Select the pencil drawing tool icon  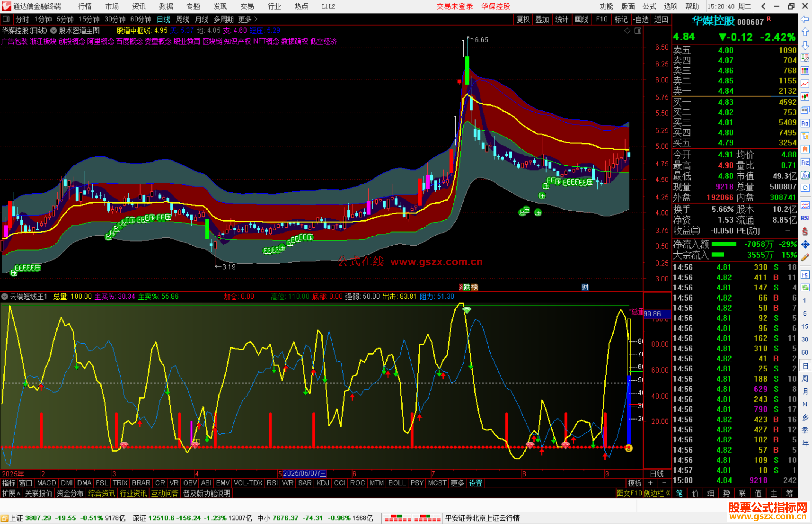(805, 257)
